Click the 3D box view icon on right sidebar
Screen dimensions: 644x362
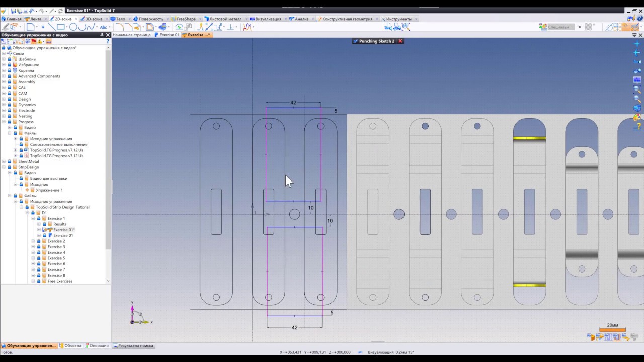[x=637, y=108]
